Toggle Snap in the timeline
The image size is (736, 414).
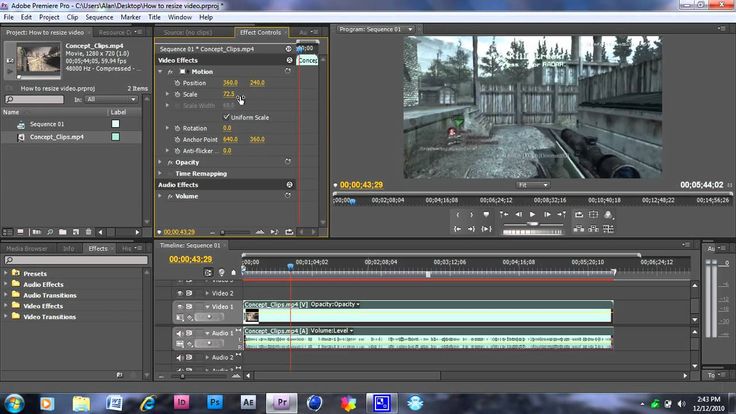pyautogui.click(x=208, y=272)
